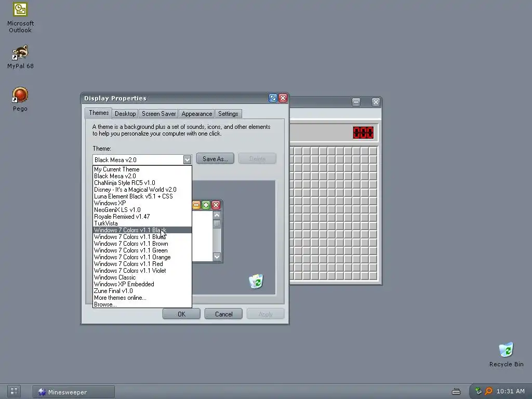
Task: Click the Browse... entry
Action: click(142, 304)
